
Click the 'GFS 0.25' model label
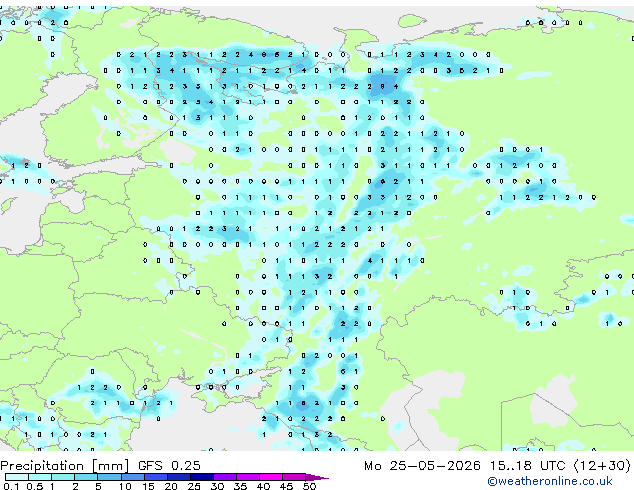[x=169, y=466]
